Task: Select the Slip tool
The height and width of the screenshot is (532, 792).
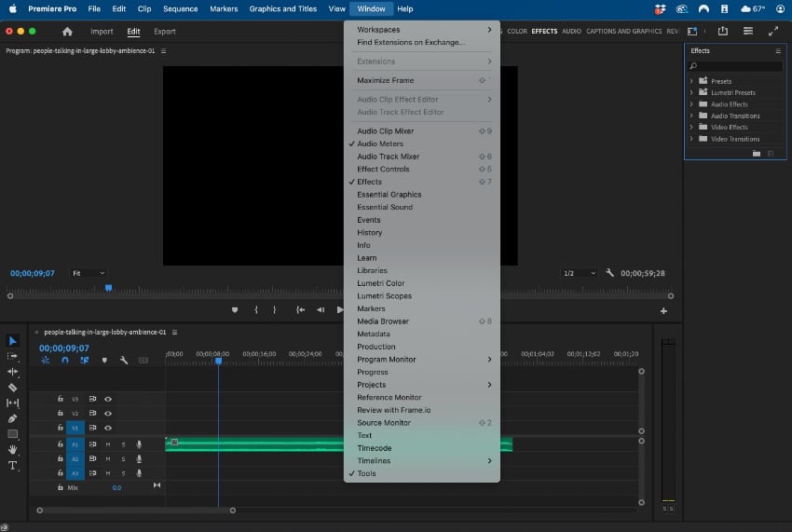Action: (13, 402)
